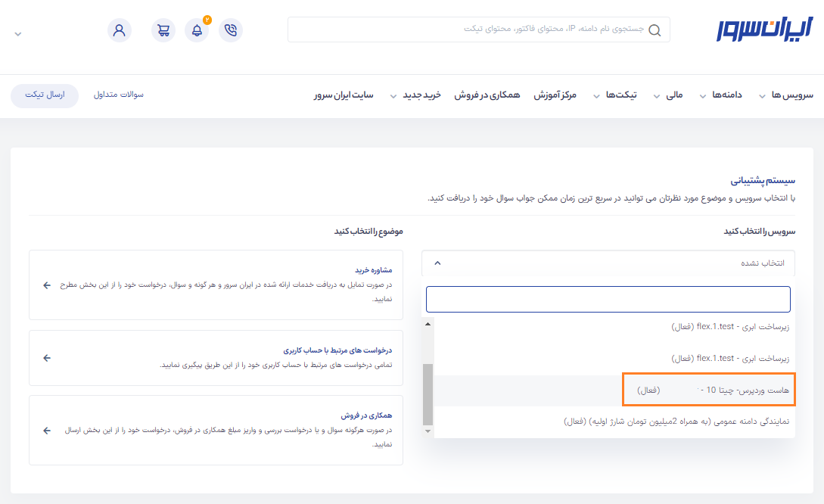Image resolution: width=824 pixels, height=504 pixels.
Task: Click the service filter input field
Action: (608, 299)
